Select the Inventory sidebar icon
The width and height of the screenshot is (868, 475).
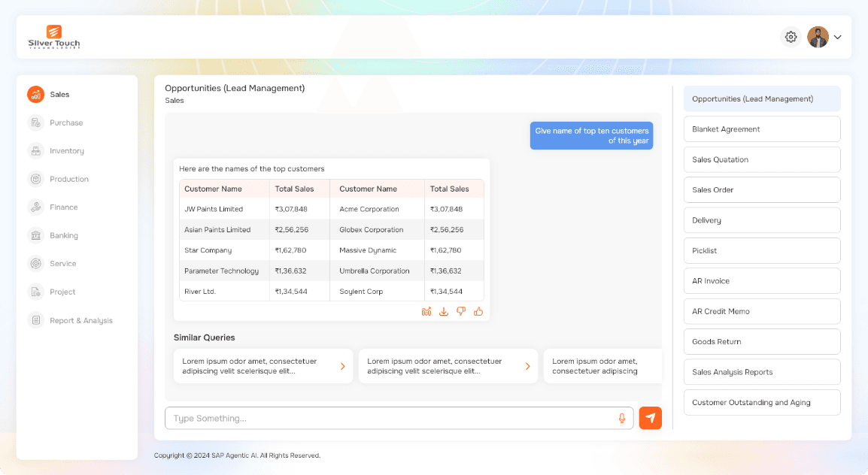[x=35, y=151]
